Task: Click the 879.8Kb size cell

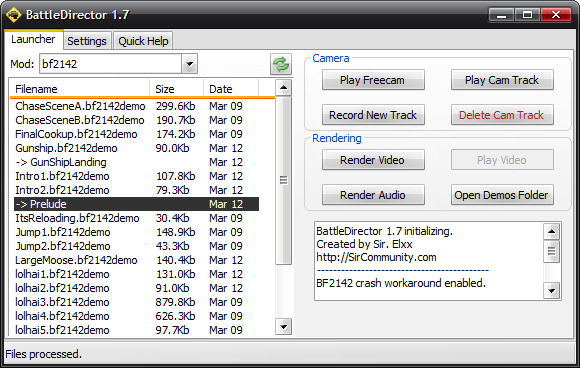Action: click(175, 302)
